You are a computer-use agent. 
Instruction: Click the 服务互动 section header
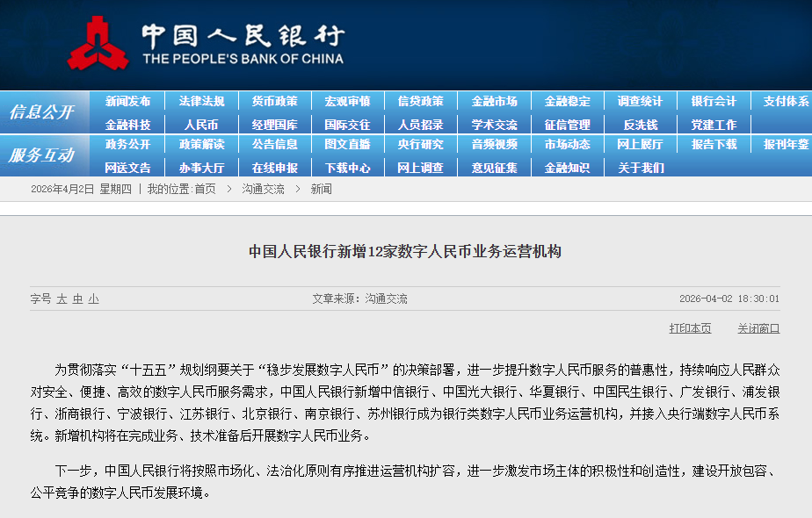[x=42, y=155]
